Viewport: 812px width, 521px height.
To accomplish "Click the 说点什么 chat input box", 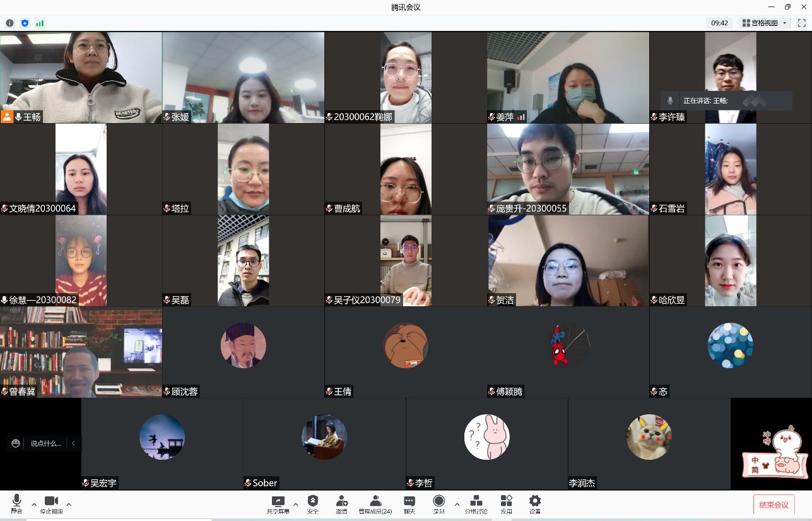I will 46,443.
